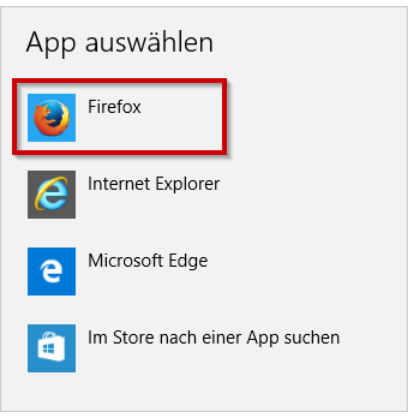This screenshot has width=408, height=417.
Task: Choose Internet Explorer from the app list
Action: pos(124,195)
